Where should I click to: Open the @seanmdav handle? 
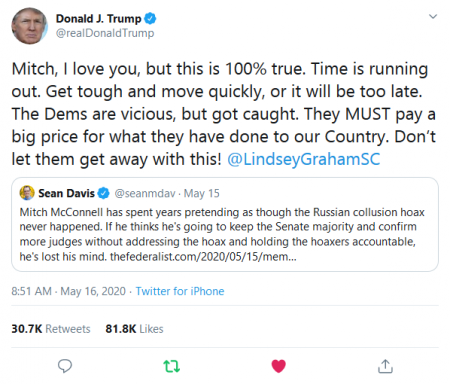(145, 193)
